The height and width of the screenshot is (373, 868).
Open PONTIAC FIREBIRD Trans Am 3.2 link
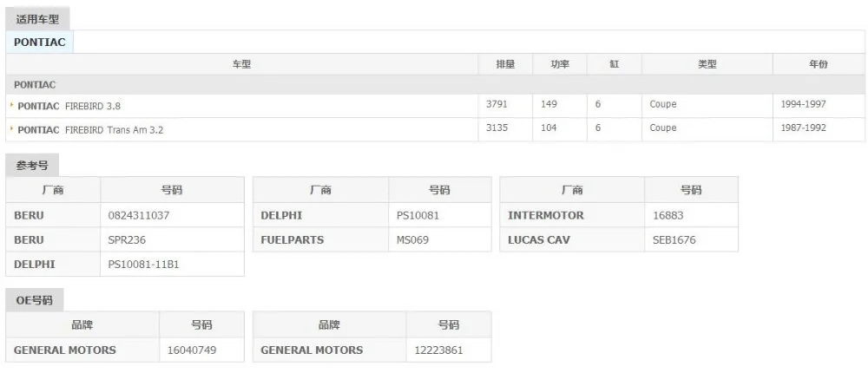tap(90, 130)
